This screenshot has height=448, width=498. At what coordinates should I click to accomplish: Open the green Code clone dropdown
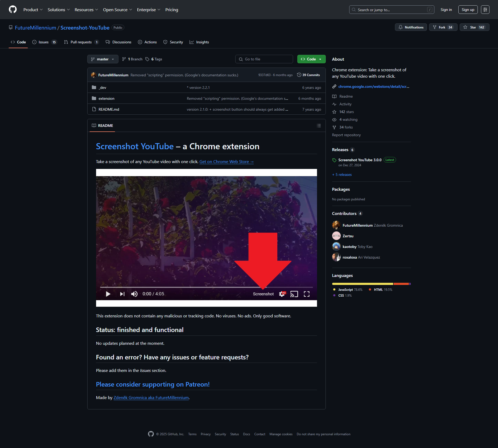click(x=311, y=59)
